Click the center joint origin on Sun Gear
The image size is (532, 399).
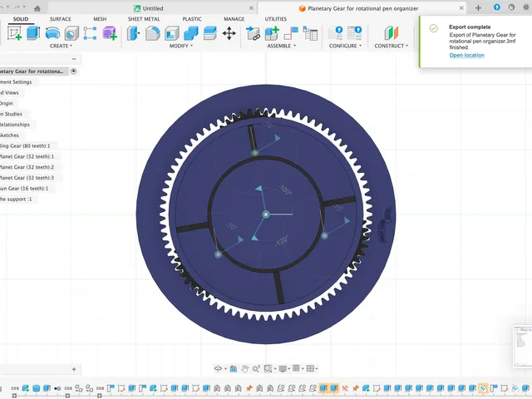pos(266,214)
